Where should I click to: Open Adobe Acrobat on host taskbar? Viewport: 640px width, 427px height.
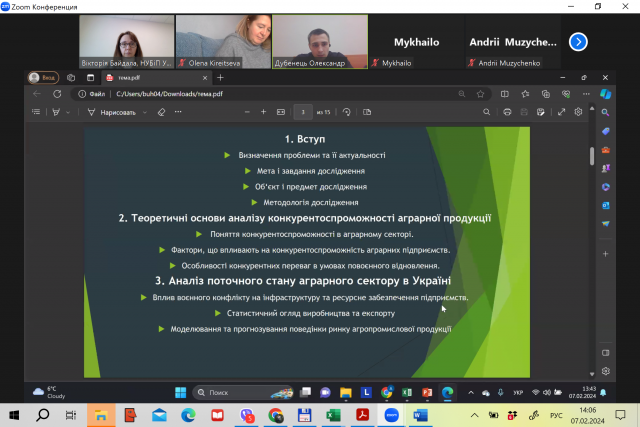click(362, 416)
